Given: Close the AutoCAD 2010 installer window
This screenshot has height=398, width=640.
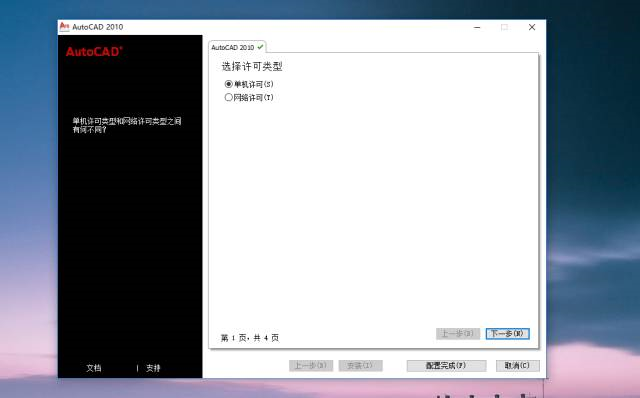Looking at the screenshot, I should [x=532, y=27].
